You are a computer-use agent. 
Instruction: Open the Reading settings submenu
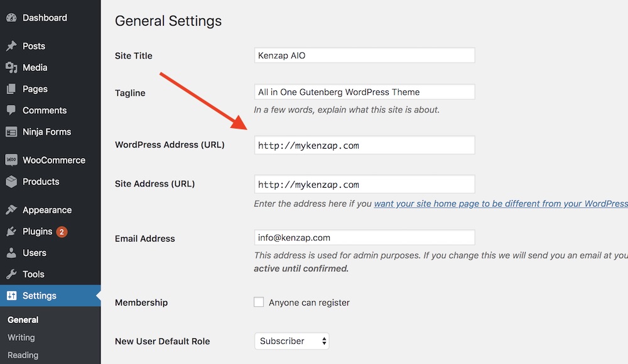[x=23, y=355]
